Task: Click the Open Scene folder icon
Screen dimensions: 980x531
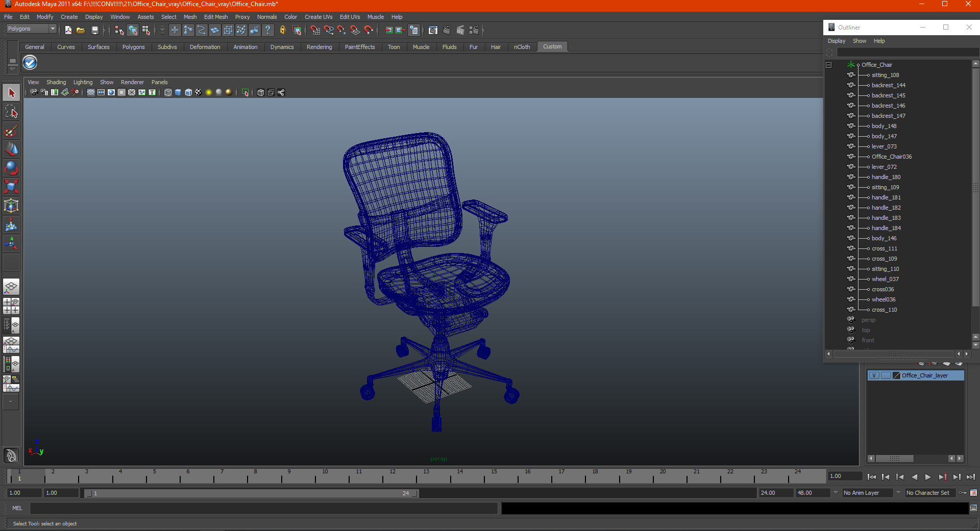Action: point(81,31)
